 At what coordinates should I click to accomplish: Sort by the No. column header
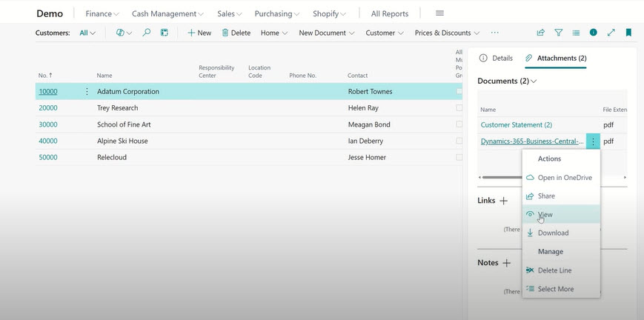pos(45,75)
